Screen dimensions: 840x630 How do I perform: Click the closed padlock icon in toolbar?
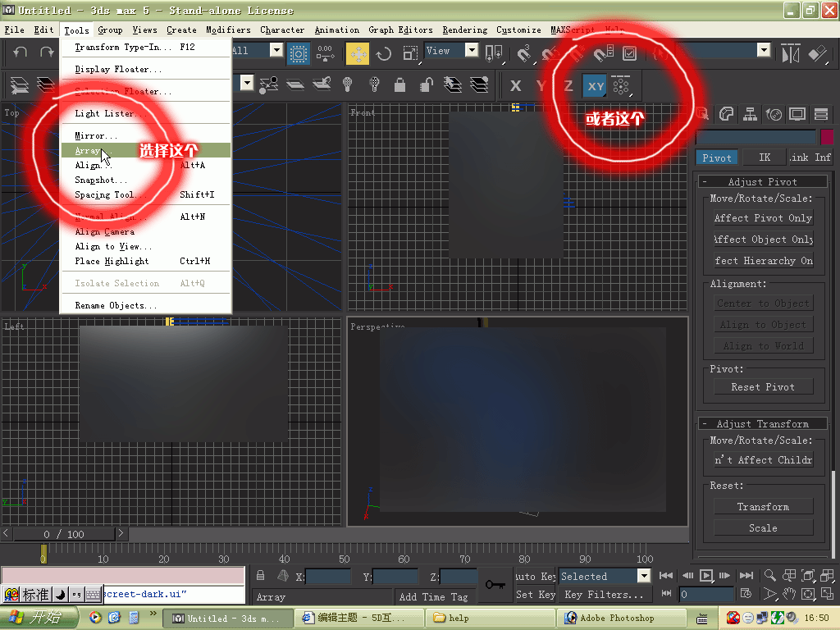(399, 84)
